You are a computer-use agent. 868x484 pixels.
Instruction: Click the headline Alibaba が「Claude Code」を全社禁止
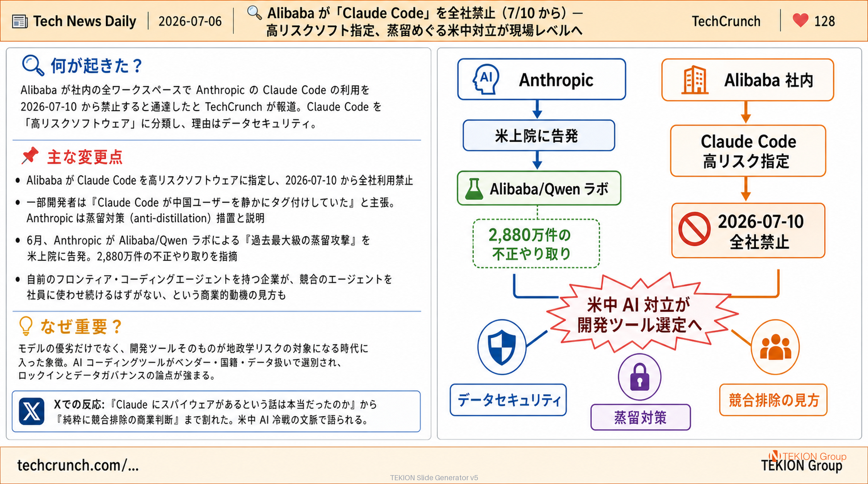[425, 21]
